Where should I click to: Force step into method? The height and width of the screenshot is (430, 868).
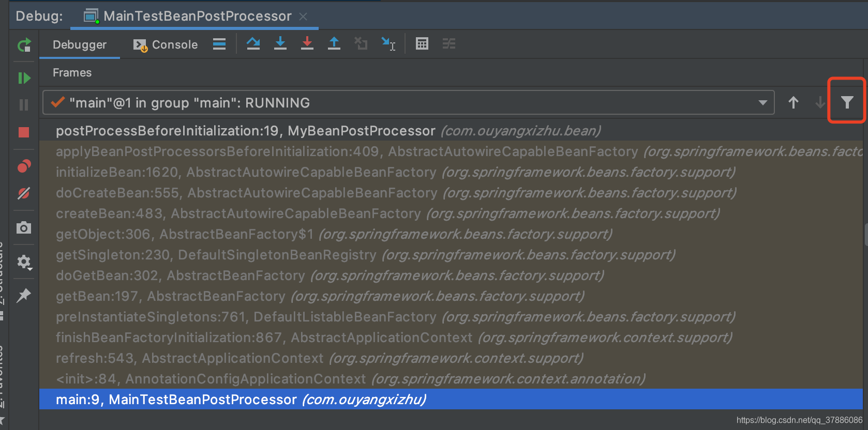[307, 43]
